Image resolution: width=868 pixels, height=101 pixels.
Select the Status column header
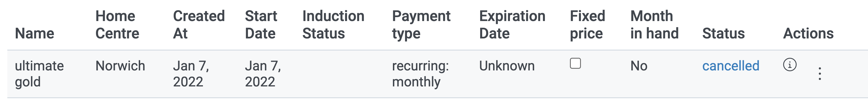(723, 34)
